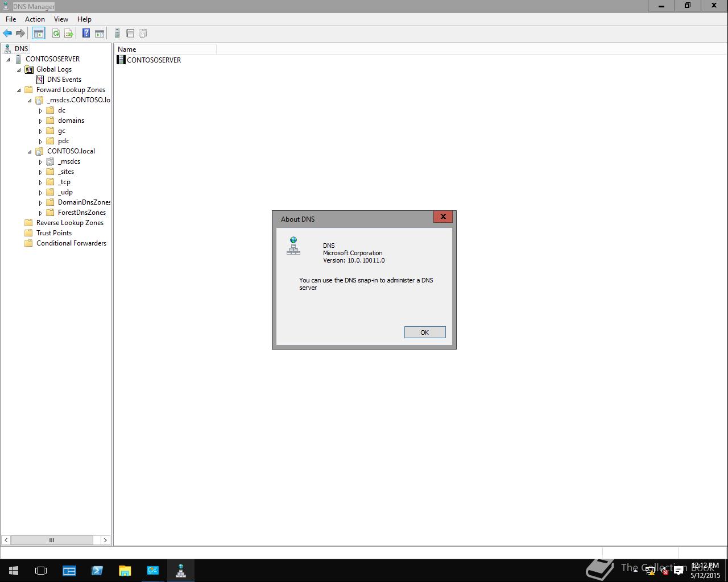This screenshot has width=728, height=582.
Task: Collapse the _msdcs.CONTOSO.local zone node
Action: tap(30, 100)
